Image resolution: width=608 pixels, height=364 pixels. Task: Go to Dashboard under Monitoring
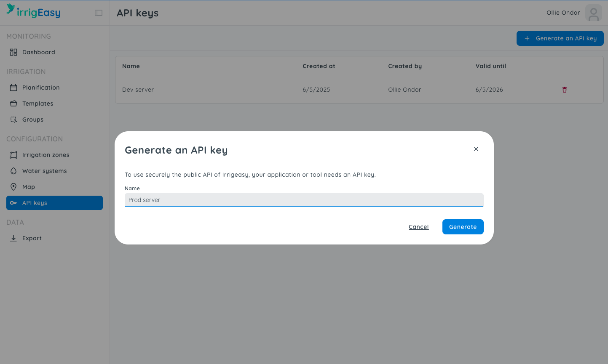coord(38,52)
